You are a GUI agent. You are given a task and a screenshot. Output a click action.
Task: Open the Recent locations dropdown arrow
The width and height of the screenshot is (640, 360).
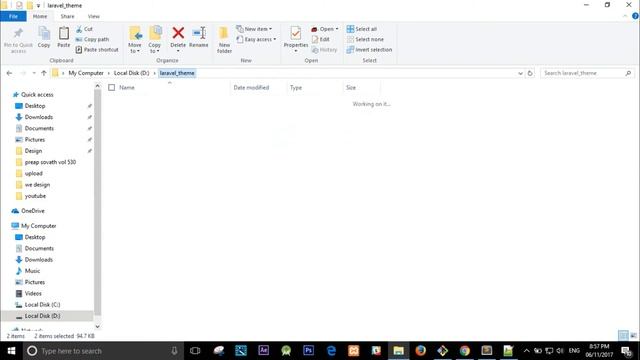34,73
